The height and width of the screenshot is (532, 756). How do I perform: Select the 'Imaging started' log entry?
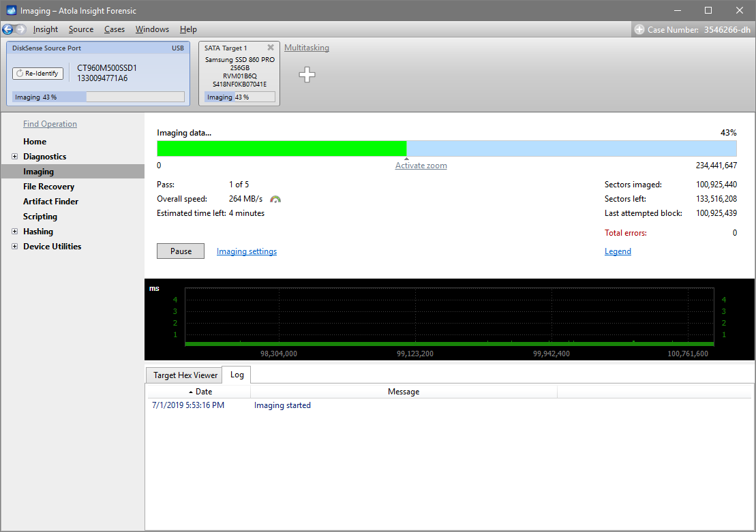282,405
